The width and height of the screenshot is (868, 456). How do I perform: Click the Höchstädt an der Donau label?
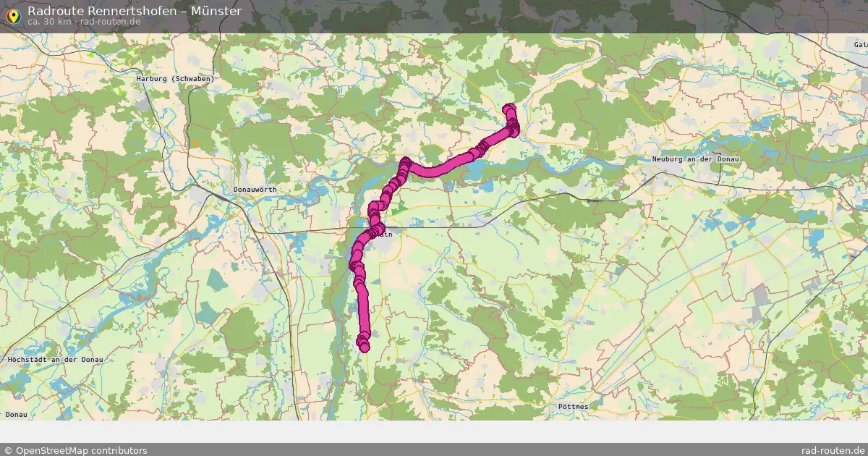click(54, 359)
